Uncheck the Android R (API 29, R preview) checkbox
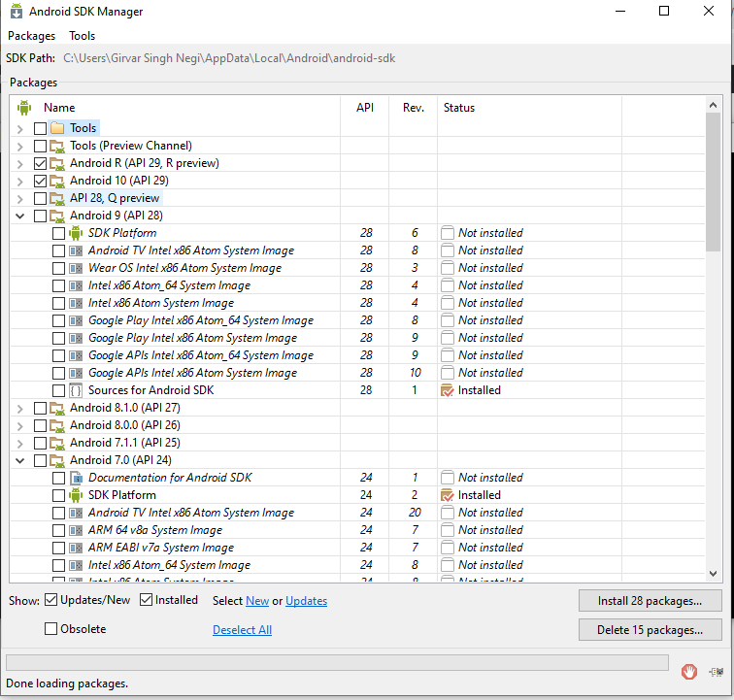The width and height of the screenshot is (734, 700). (40, 163)
